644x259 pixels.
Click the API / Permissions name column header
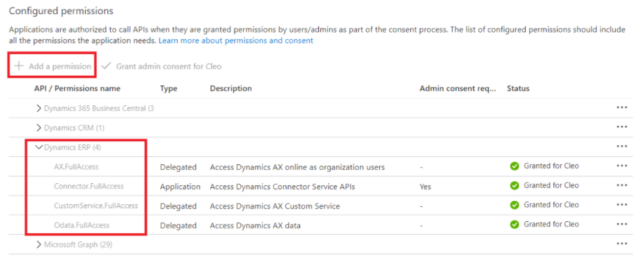(x=77, y=89)
